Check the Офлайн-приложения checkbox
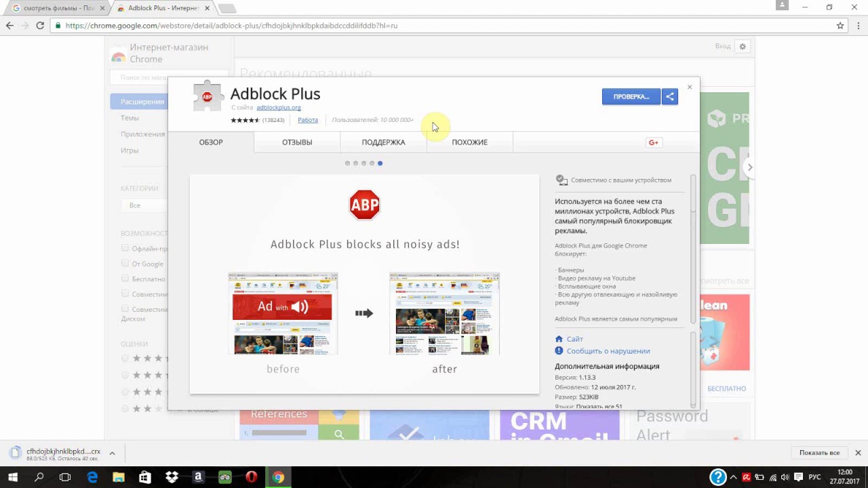Screen dimensions: 868x488 click(x=125, y=248)
